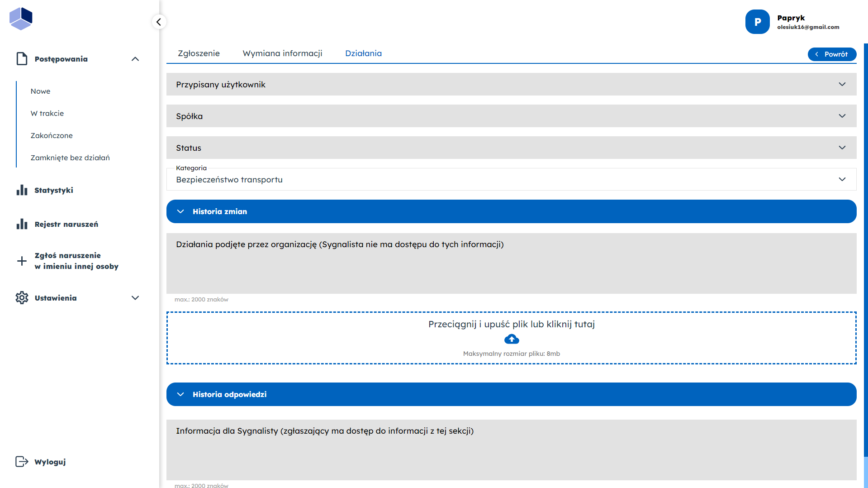Click the Postępowania document icon
This screenshot has height=488, width=868.
click(22, 59)
